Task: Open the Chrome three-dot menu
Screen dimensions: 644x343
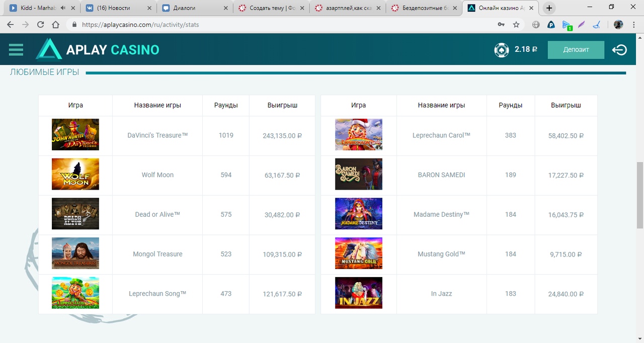Action: click(x=634, y=25)
